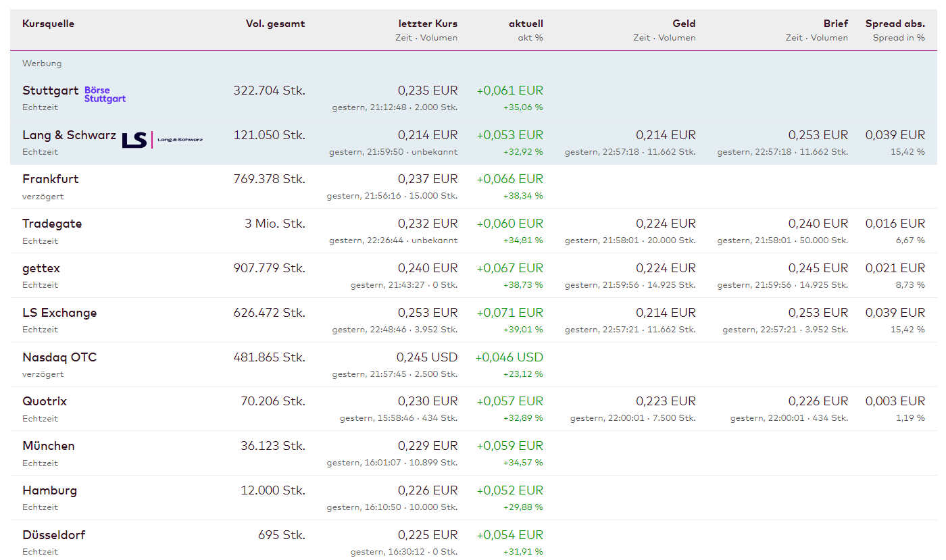
Task: Click Quotrix volume 70.206 Stk.
Action: (273, 401)
